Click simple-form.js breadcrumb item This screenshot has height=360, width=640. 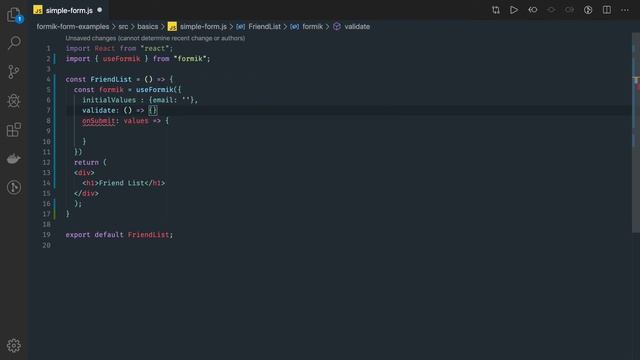(198, 27)
